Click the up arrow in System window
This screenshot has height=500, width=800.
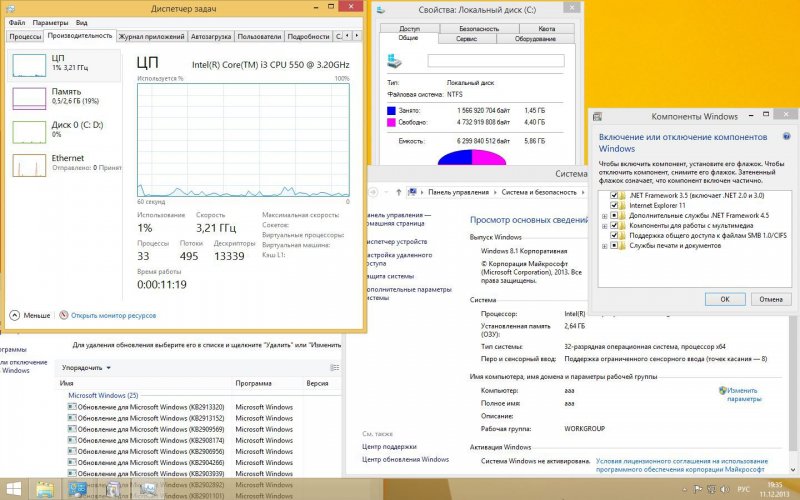pyautogui.click(x=398, y=192)
